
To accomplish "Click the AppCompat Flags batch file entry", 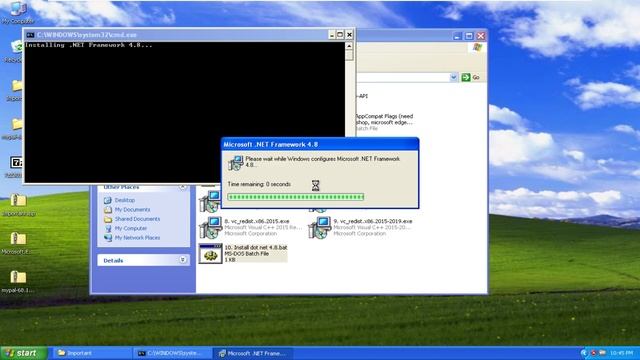I will [x=384, y=122].
